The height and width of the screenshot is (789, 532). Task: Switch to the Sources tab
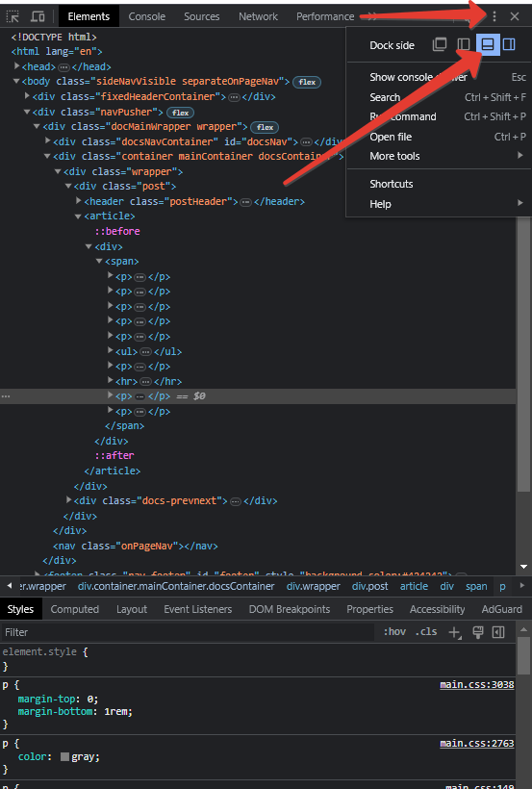tap(201, 16)
